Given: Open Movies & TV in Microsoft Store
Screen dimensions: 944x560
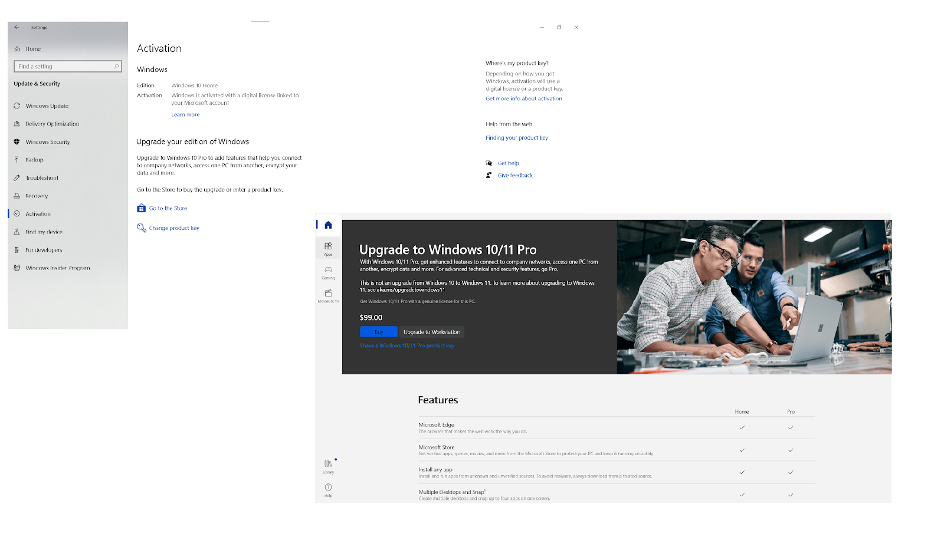Looking at the screenshot, I should coord(328,296).
